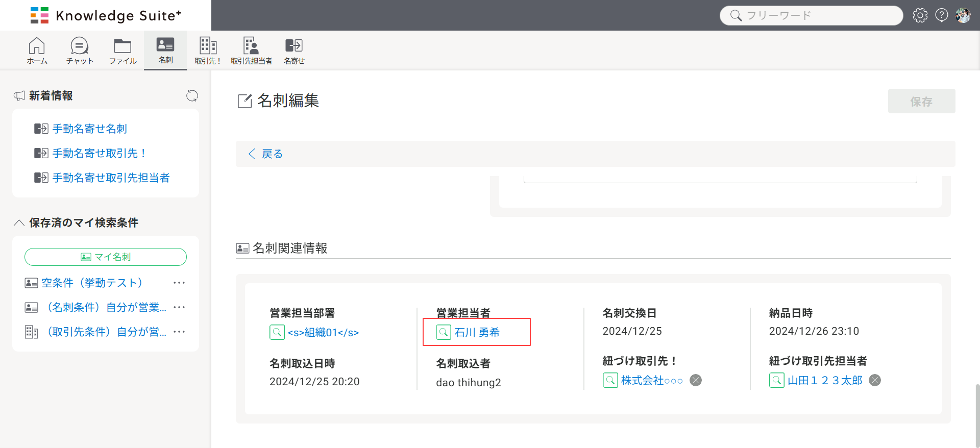This screenshot has width=980, height=448.
Task: Click the free word search field
Action: point(811,15)
